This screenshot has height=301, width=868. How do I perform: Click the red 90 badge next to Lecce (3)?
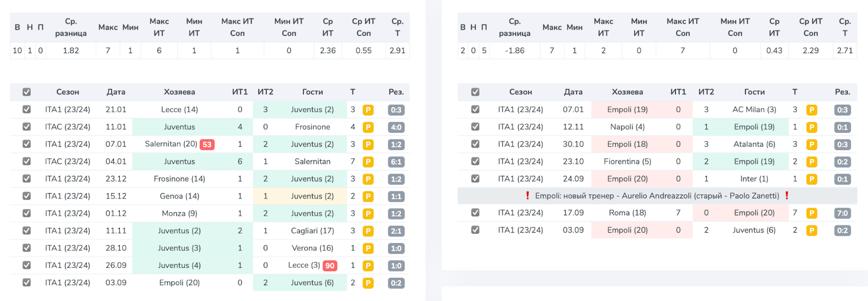[330, 266]
